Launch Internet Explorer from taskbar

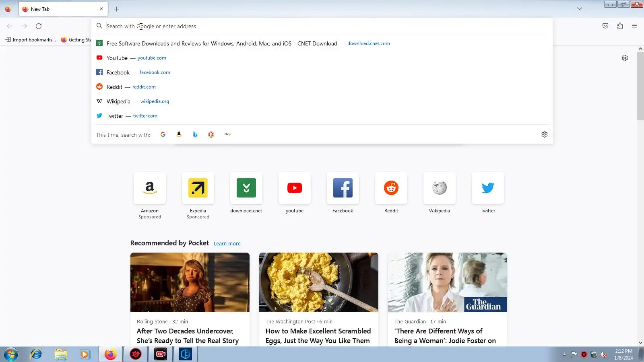[x=36, y=354]
